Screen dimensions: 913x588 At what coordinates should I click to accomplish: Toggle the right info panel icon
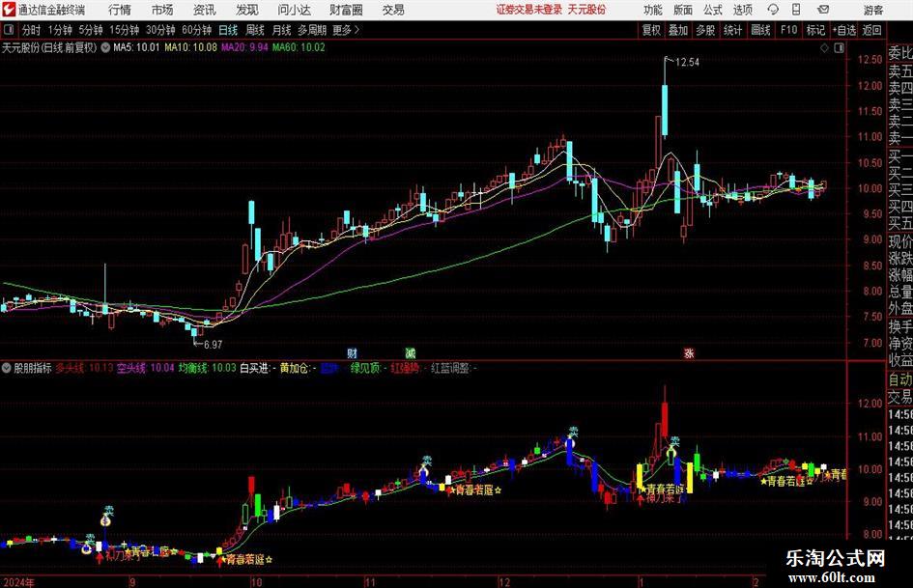point(839,48)
